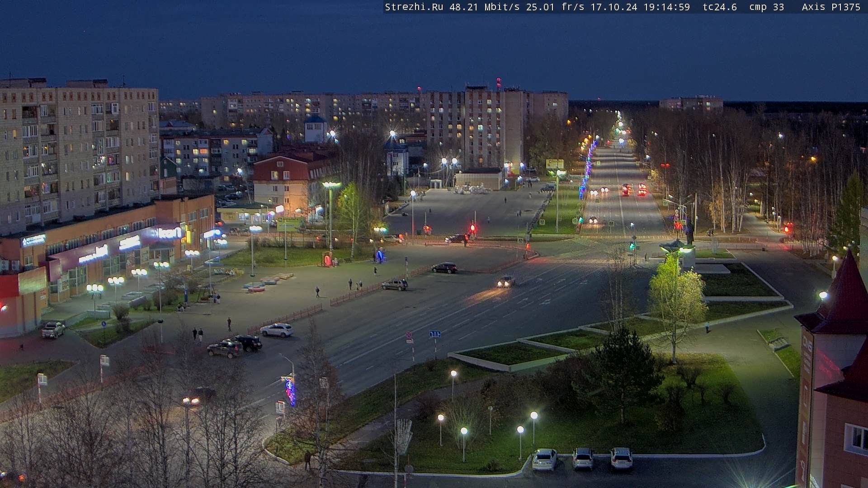The width and height of the screenshot is (868, 488).
Task: Click the cmp 33 overlay value
Action: (766, 7)
